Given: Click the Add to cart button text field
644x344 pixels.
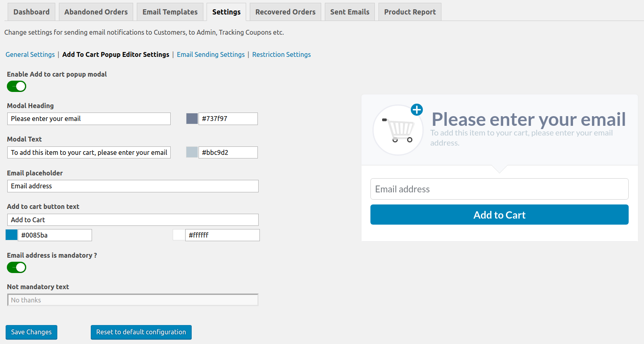Looking at the screenshot, I should point(133,220).
